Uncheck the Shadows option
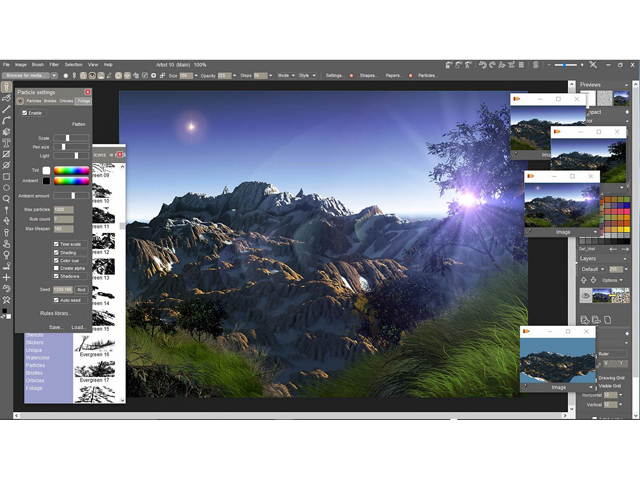Viewport: 640px width, 480px height. [x=56, y=276]
